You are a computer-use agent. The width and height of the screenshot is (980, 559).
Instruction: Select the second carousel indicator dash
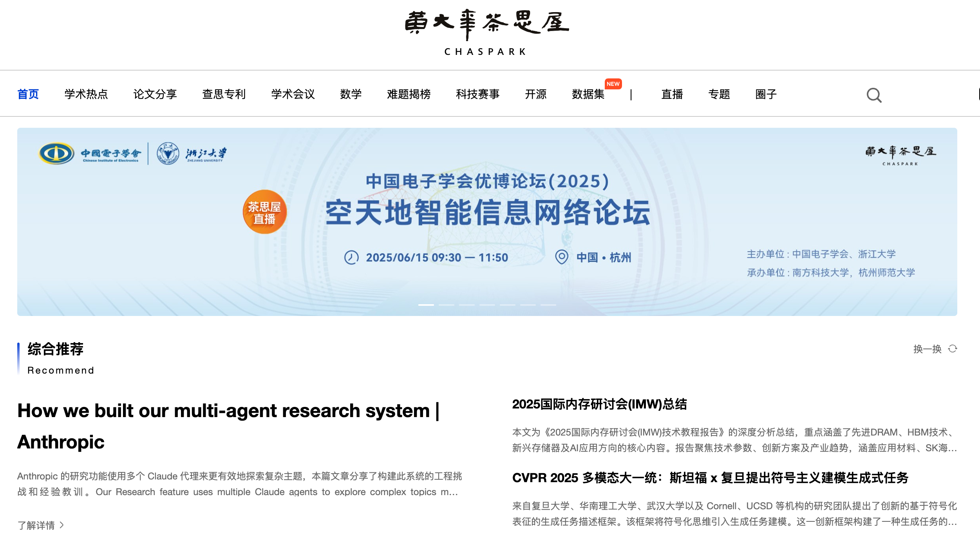tap(447, 305)
